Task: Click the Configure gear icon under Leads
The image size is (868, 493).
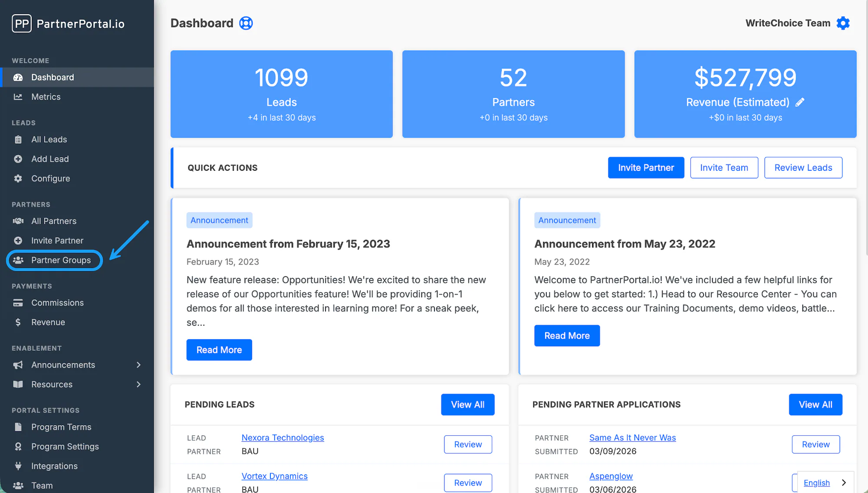Action: click(x=18, y=179)
